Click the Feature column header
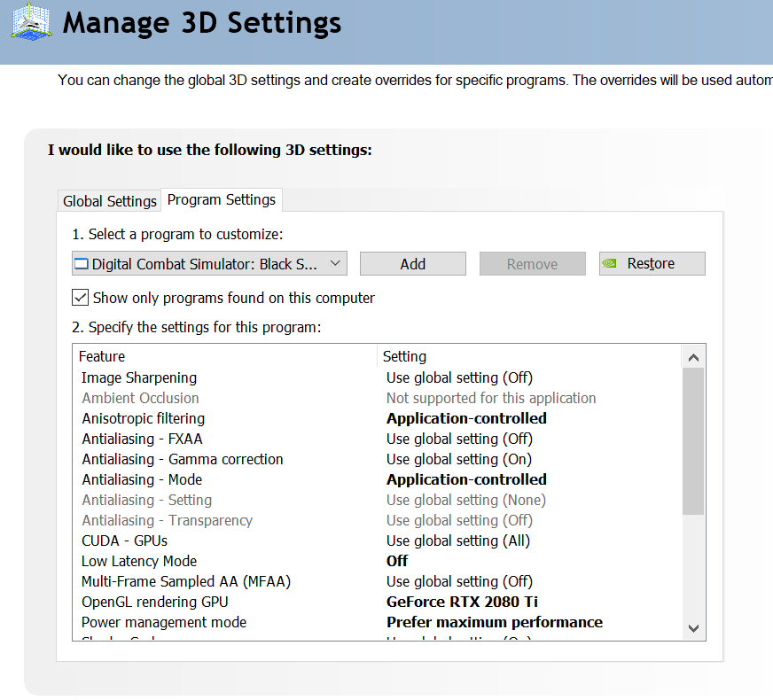 [x=102, y=356]
